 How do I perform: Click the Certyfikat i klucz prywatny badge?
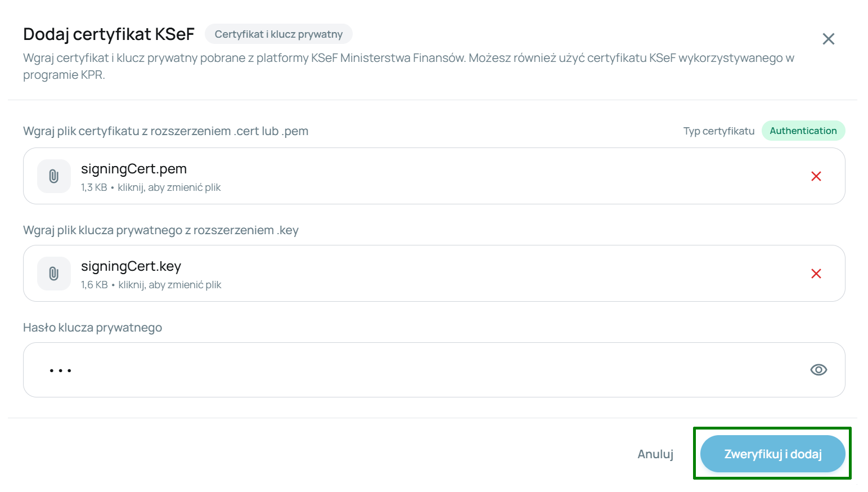tap(278, 34)
